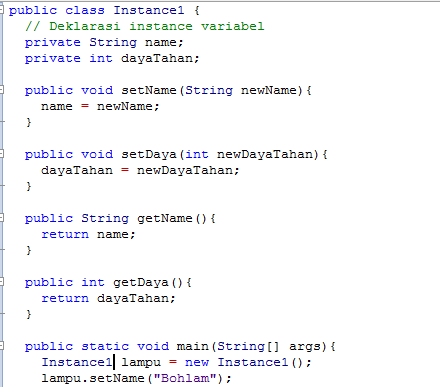Image resolution: width=440 pixels, height=388 pixels.
Task: Collapse the getDaya method fold marker
Action: pyautogui.click(x=1, y=282)
